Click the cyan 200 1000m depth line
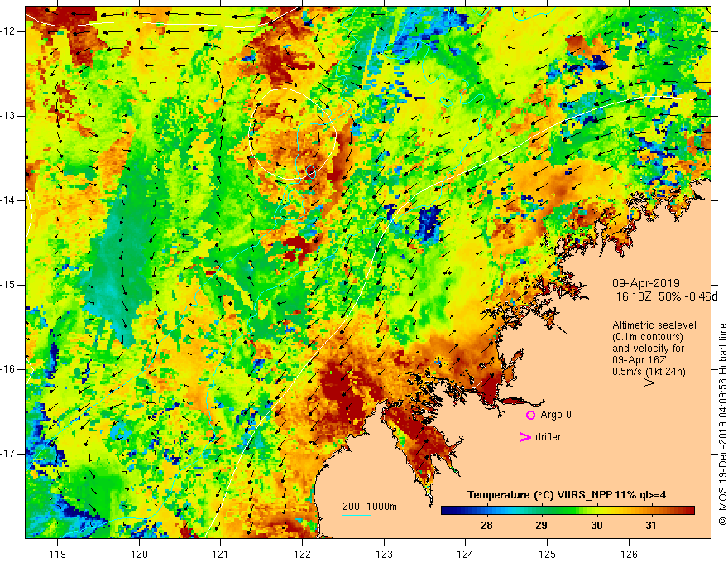The image size is (728, 563). point(356,515)
